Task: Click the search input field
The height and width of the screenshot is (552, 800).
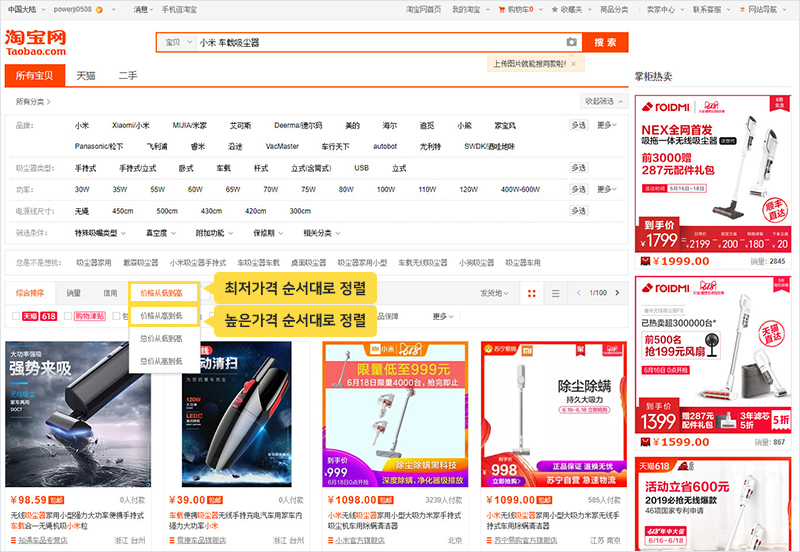Action: [380, 42]
